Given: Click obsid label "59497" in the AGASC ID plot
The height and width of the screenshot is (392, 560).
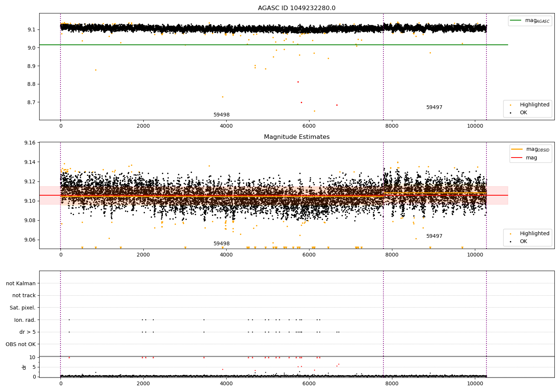Looking at the screenshot, I should pyautogui.click(x=435, y=108).
